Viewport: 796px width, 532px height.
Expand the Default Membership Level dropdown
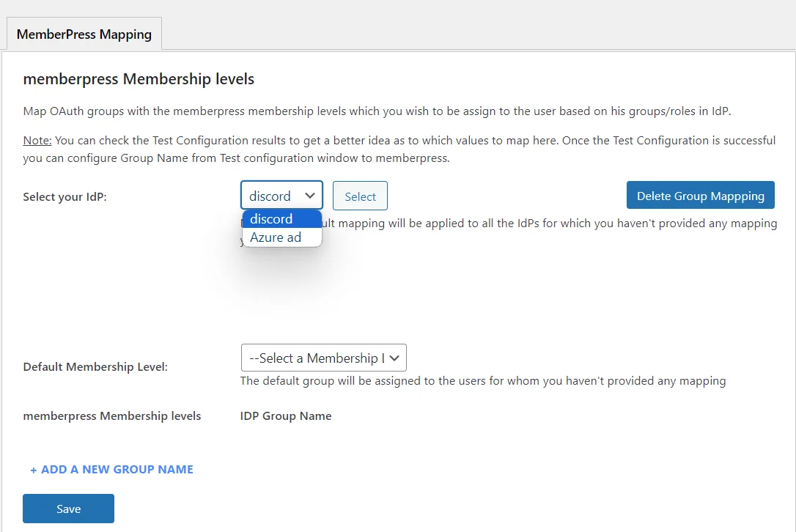tap(324, 358)
